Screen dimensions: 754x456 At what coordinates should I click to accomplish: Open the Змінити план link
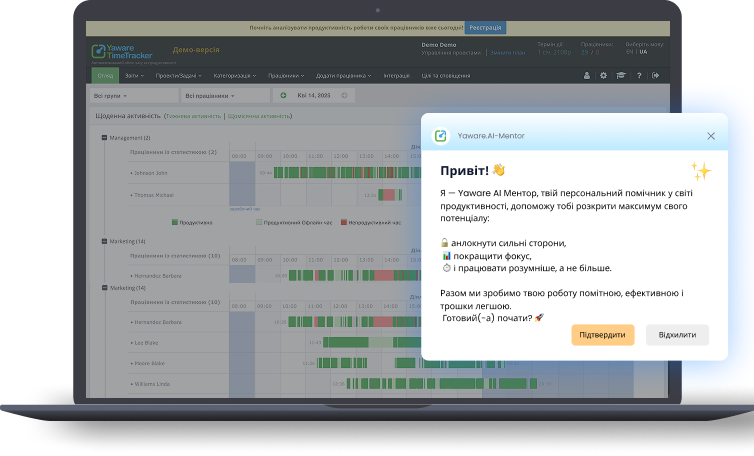pyautogui.click(x=508, y=52)
